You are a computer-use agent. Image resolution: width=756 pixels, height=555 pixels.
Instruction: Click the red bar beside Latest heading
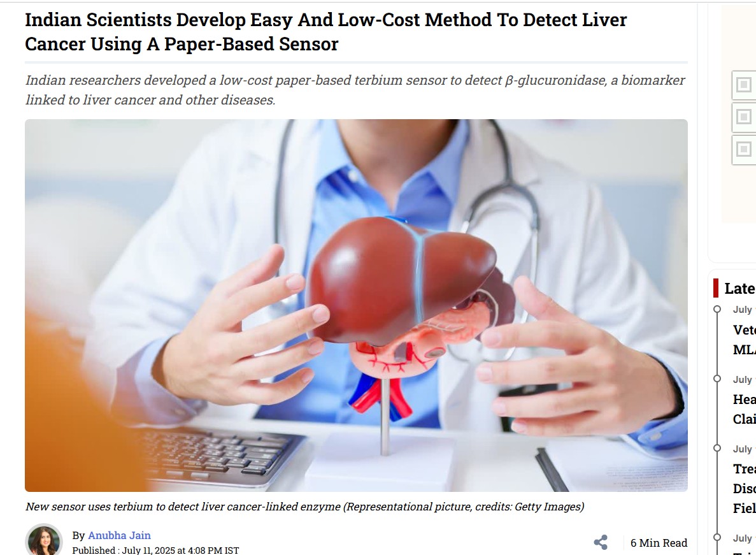716,288
